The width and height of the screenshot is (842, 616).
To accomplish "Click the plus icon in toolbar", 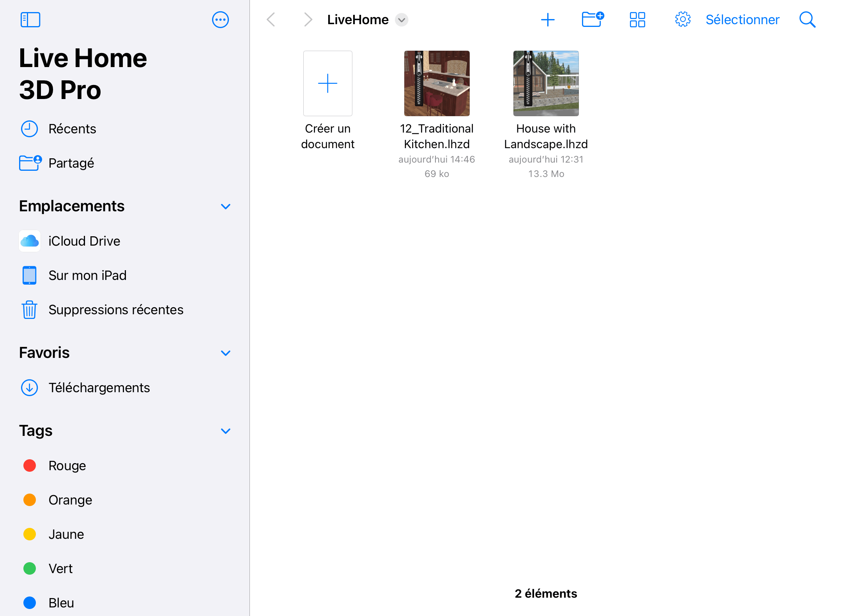I will (x=548, y=19).
